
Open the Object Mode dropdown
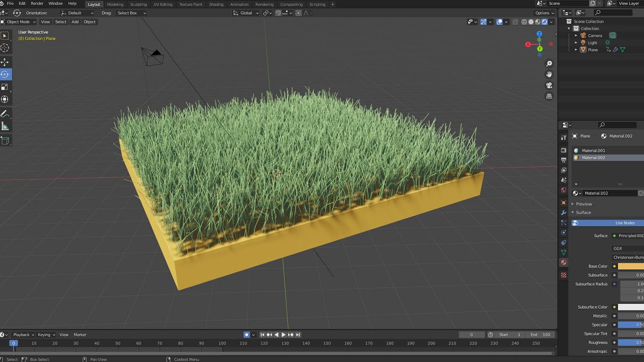coord(19,22)
